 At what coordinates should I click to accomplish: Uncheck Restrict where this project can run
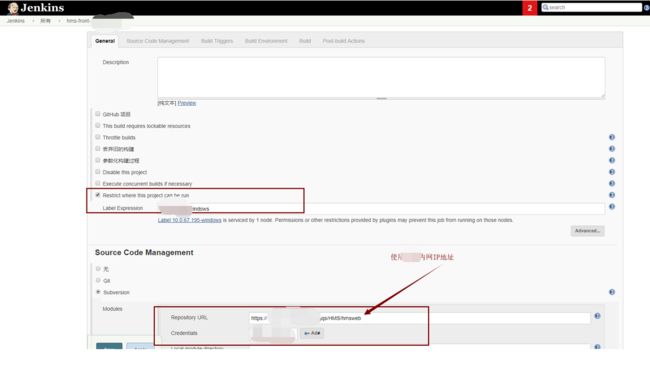[98, 195]
